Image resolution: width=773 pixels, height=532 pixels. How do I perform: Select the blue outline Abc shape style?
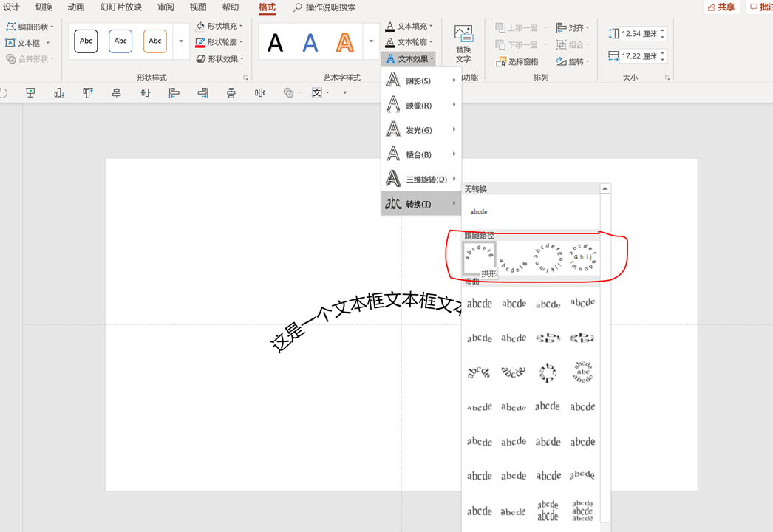(x=120, y=41)
